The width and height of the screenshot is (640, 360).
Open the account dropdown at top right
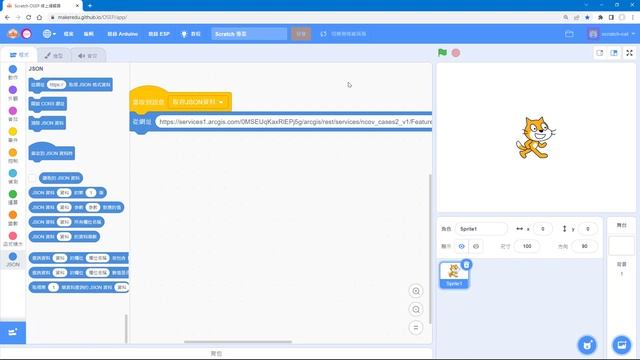611,34
